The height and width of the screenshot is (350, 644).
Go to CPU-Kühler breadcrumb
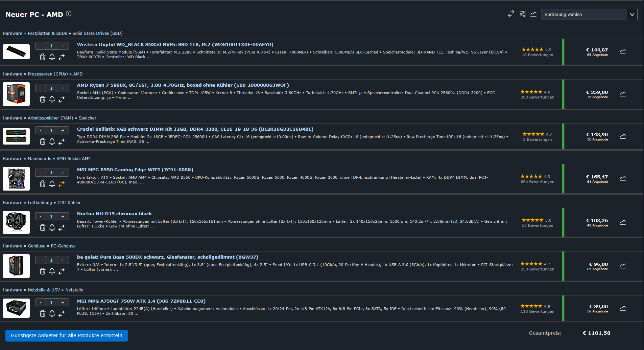tap(69, 202)
